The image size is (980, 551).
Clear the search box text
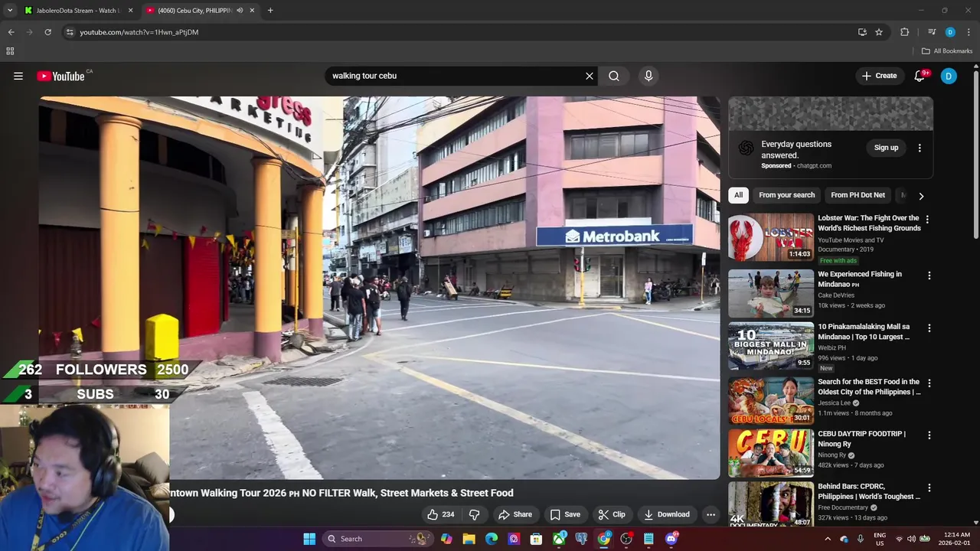click(590, 76)
